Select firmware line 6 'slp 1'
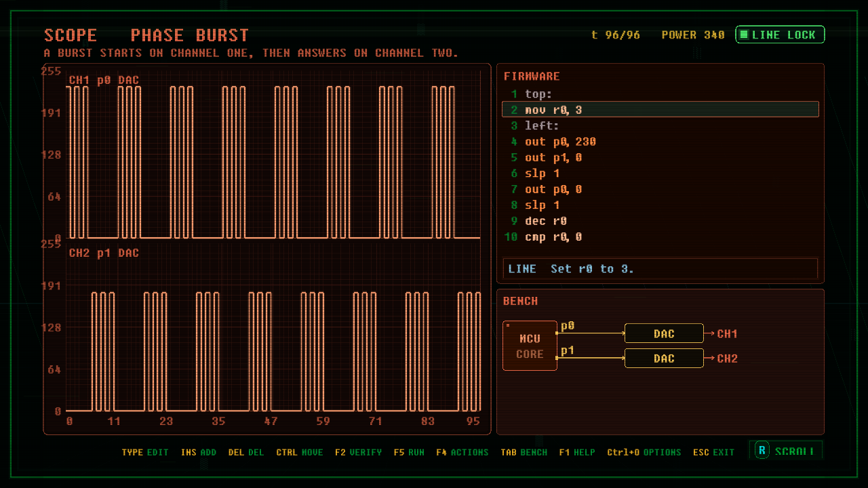Image resolution: width=868 pixels, height=488 pixels. pos(660,174)
